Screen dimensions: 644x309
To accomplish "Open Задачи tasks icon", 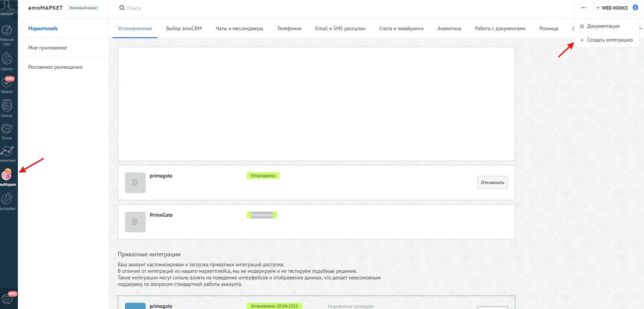I will pos(7,83).
